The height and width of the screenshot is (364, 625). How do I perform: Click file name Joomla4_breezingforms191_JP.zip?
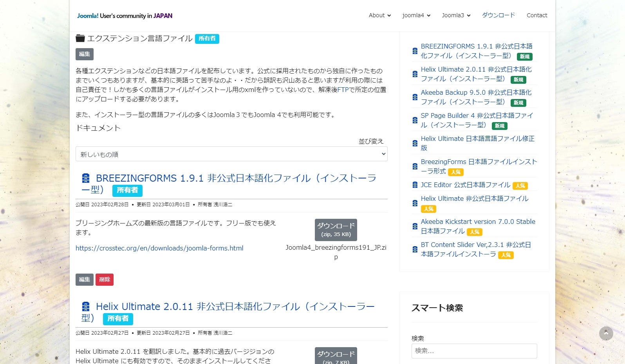[336, 252]
